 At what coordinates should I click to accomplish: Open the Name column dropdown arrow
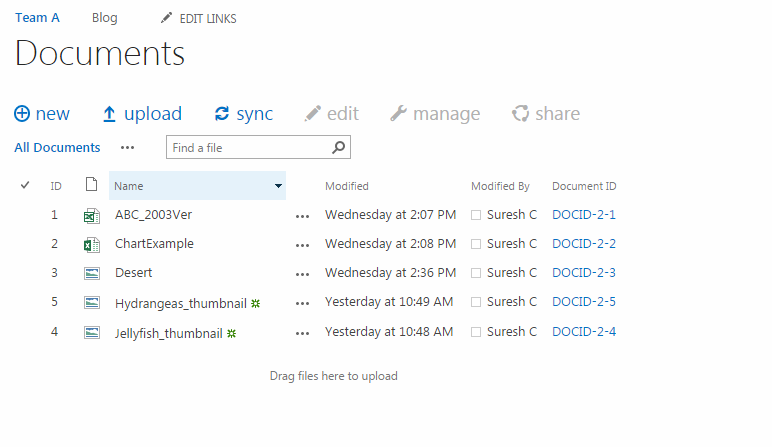(x=278, y=186)
